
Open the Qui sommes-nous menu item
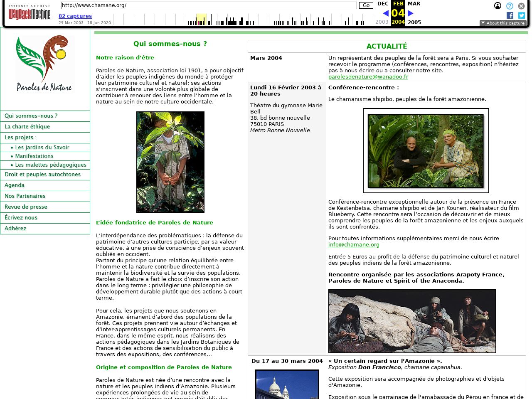tap(31, 116)
